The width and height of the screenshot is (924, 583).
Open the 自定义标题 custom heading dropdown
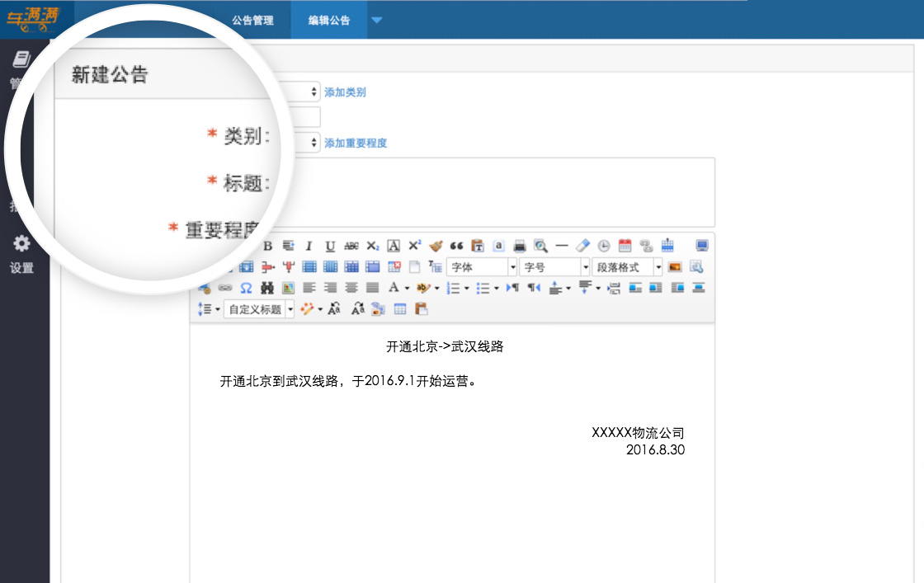(259, 309)
